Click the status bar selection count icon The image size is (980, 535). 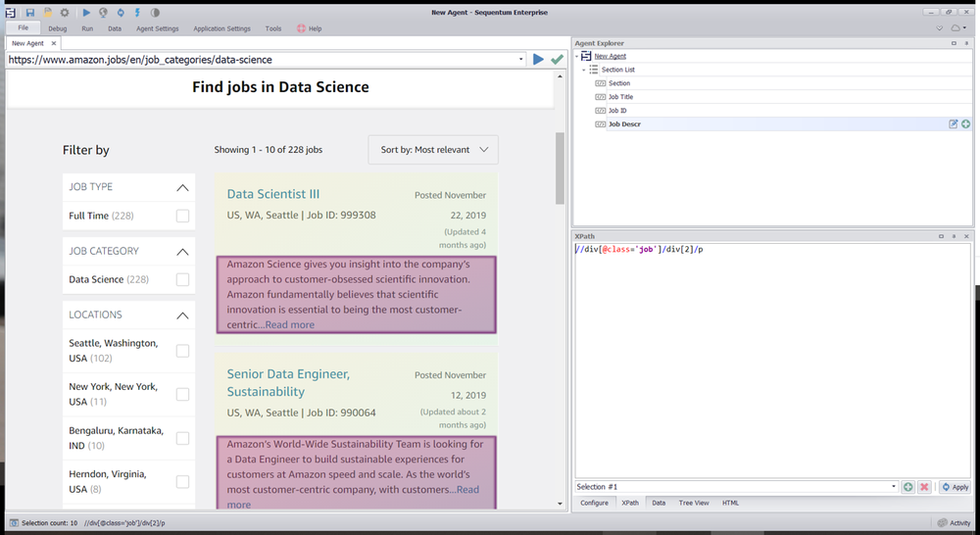(x=14, y=522)
